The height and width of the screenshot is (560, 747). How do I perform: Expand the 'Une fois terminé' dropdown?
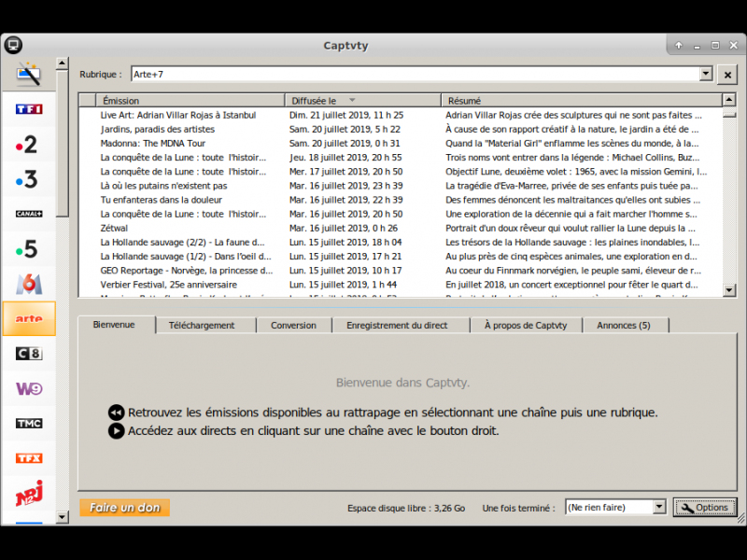(659, 507)
